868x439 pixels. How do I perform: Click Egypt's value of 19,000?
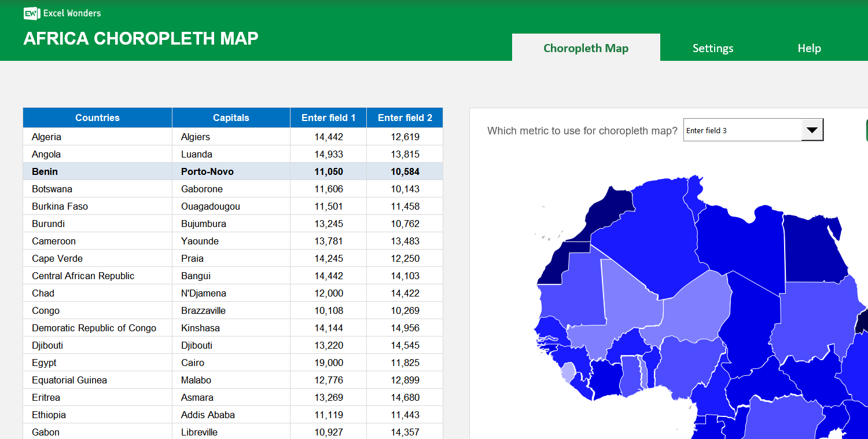328,362
